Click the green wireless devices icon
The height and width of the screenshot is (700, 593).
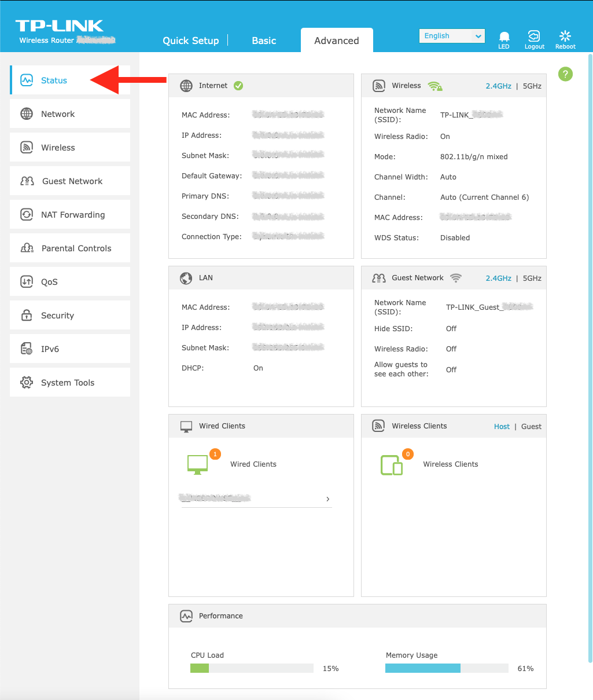click(391, 465)
